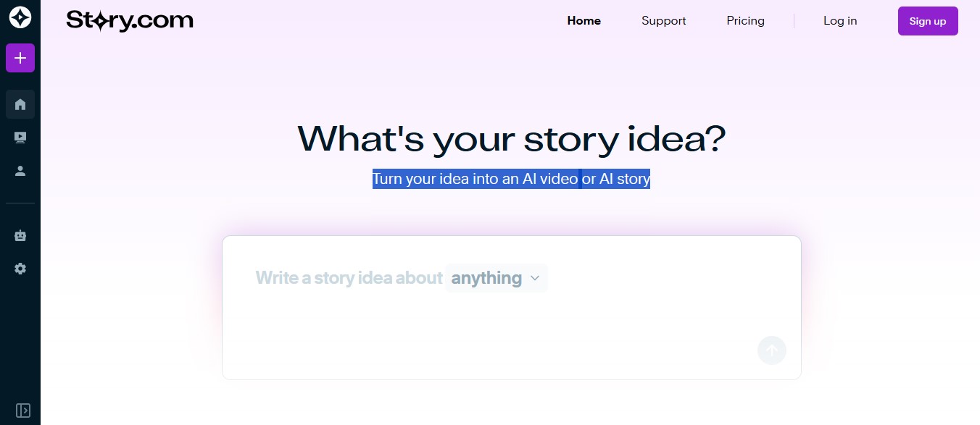Click the 'What's your story idea?' heading
This screenshot has height=425, width=980.
point(511,138)
